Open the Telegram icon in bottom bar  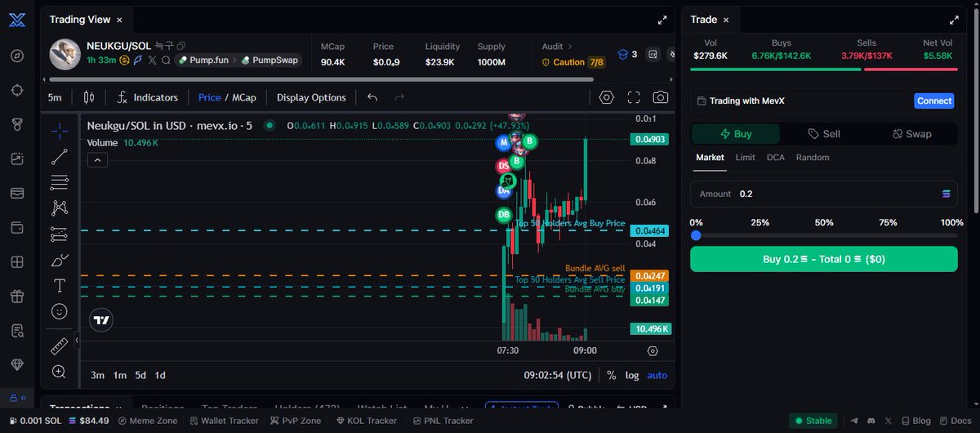[x=854, y=421]
